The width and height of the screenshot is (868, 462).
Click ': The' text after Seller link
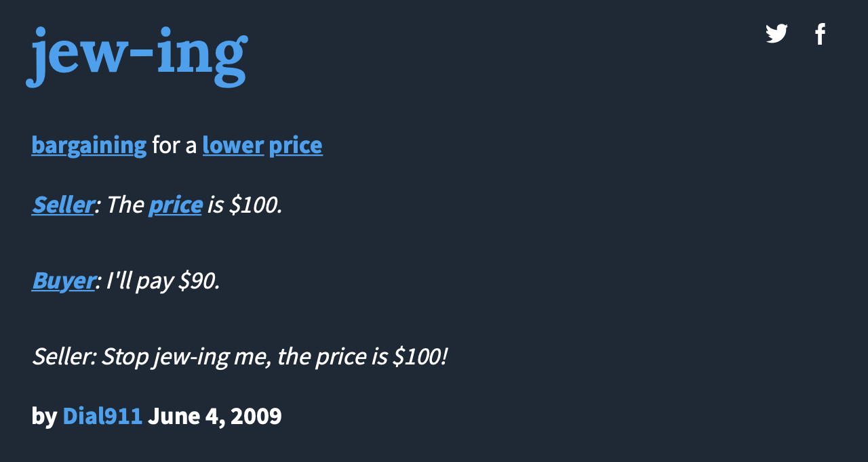(x=119, y=205)
